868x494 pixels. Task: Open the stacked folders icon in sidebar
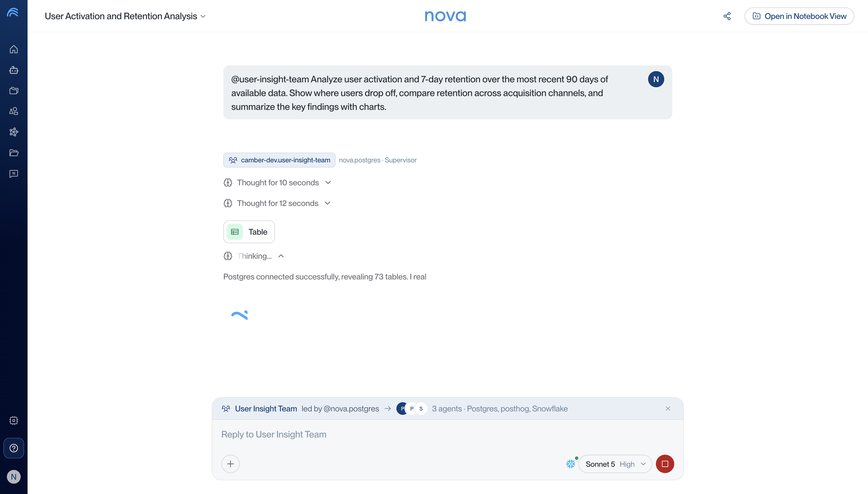point(13,91)
